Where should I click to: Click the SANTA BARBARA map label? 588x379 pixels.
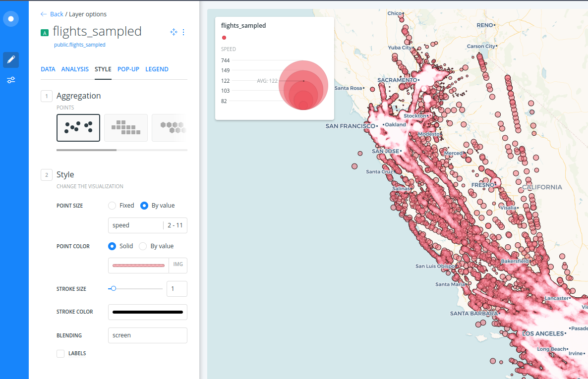click(473, 314)
